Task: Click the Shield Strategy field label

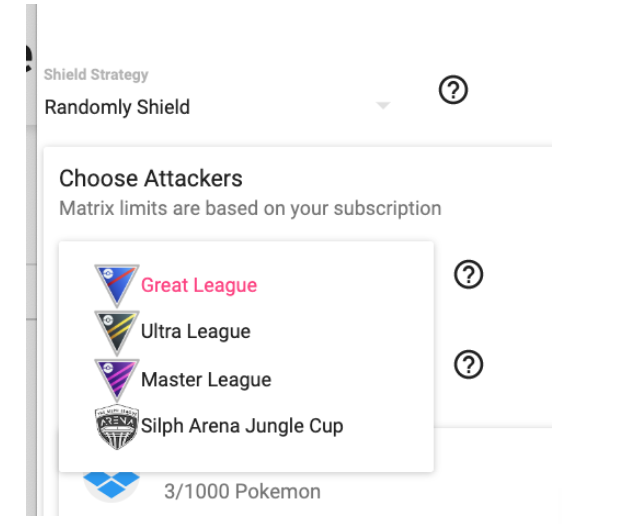Action: tap(96, 75)
